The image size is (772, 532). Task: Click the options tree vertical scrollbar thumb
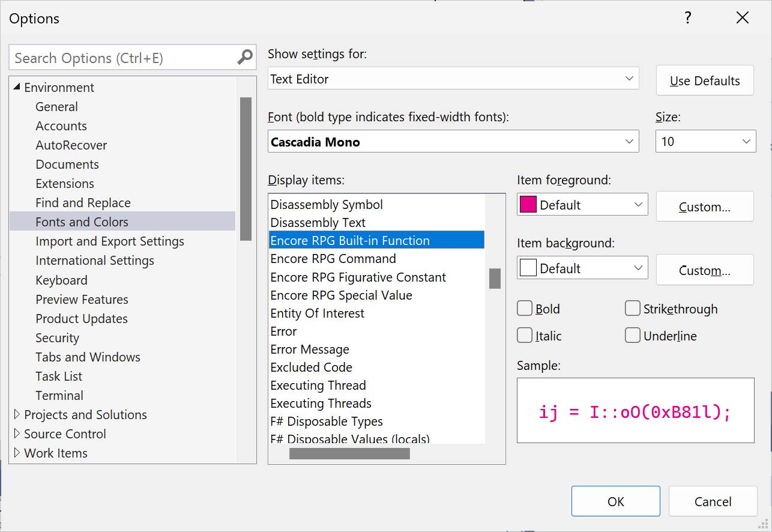point(246,169)
